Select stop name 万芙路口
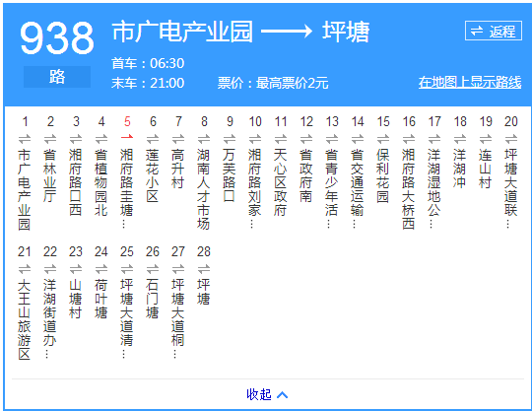Screen dimensions: 532x411 point(230,175)
